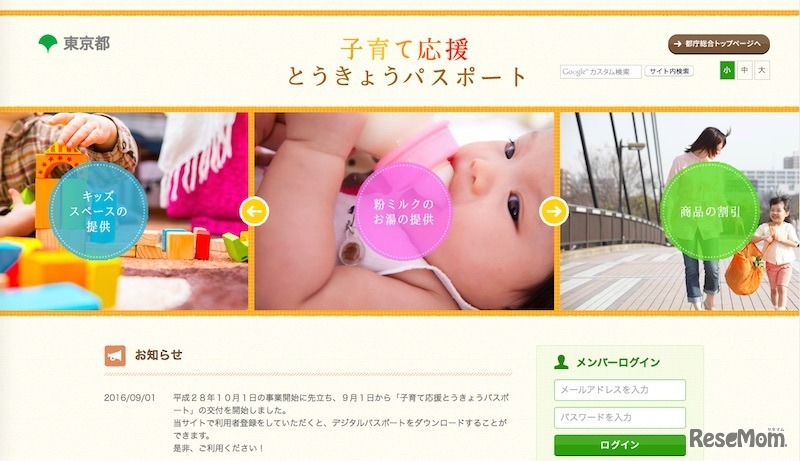
Task: Open green 商品の割引 circle
Action: click(710, 211)
